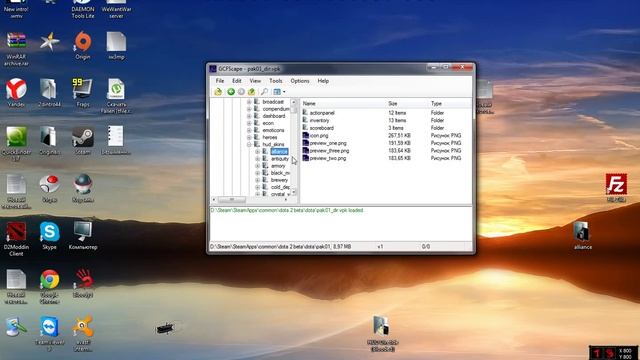This screenshot has width=640, height=360.
Task: Expand the econ tree folder
Action: 249,123
